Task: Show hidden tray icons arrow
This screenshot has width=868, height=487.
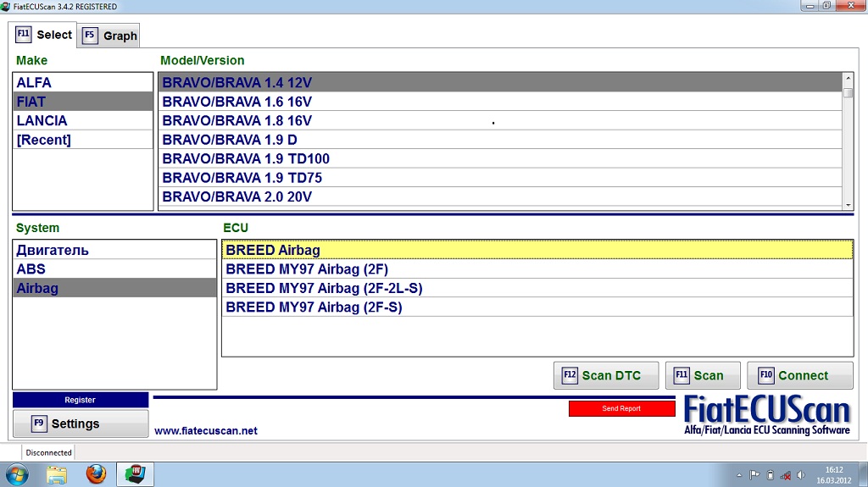Action: coord(739,475)
